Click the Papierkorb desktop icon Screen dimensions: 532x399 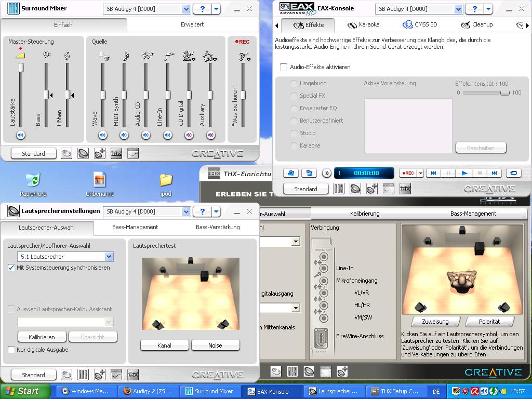tap(33, 184)
